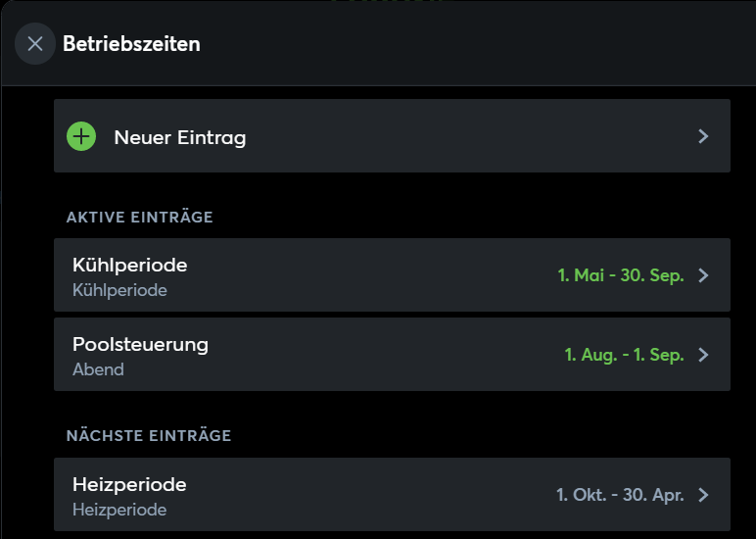This screenshot has width=756, height=539.
Task: Click the Betriebszeiten header title
Action: pyautogui.click(x=131, y=44)
